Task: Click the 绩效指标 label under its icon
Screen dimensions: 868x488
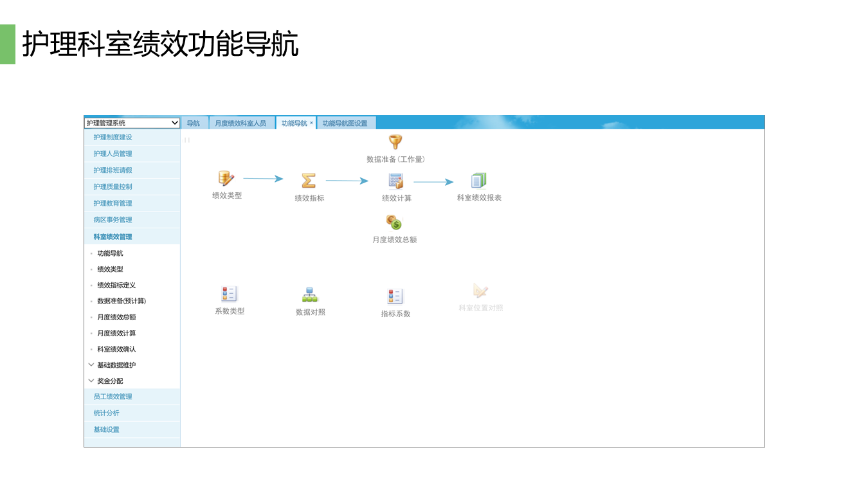Action: click(309, 198)
